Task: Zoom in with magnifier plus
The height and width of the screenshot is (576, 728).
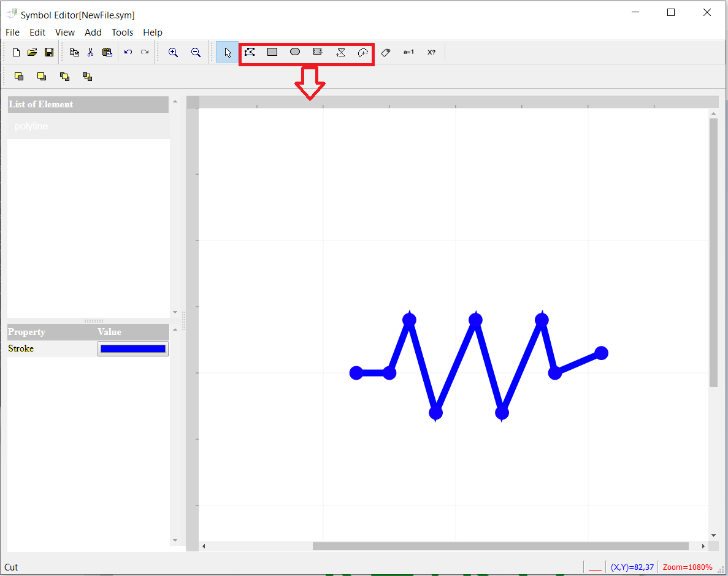Action: click(173, 53)
